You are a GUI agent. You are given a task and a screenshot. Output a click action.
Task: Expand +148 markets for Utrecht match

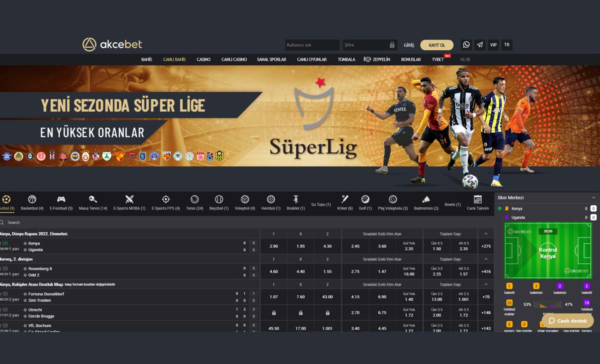[x=485, y=313]
